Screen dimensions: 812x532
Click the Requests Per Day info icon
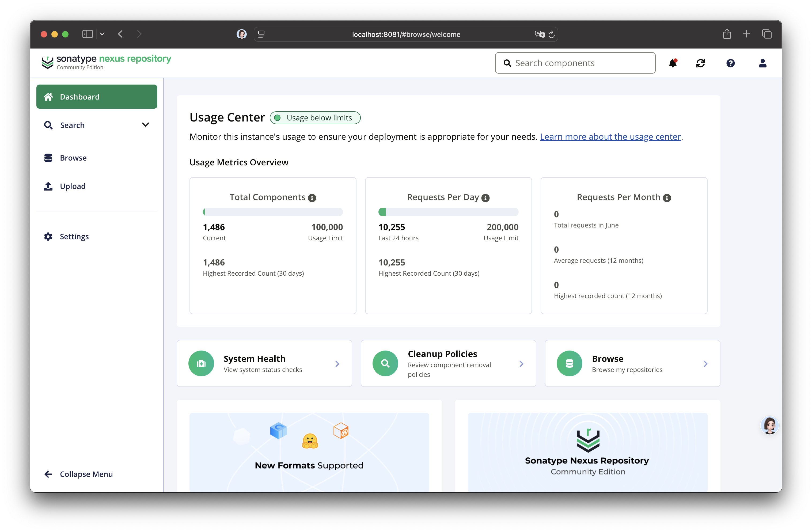tap(485, 198)
